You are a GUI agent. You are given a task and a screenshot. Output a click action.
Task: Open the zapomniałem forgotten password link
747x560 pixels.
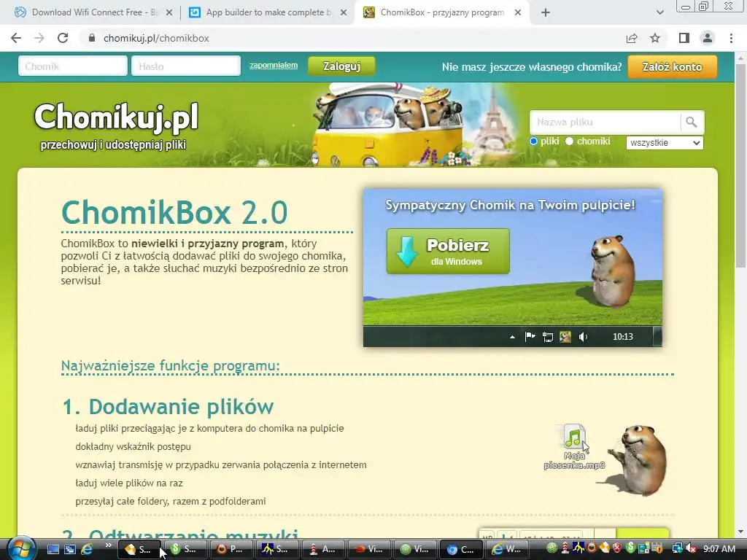[274, 65]
